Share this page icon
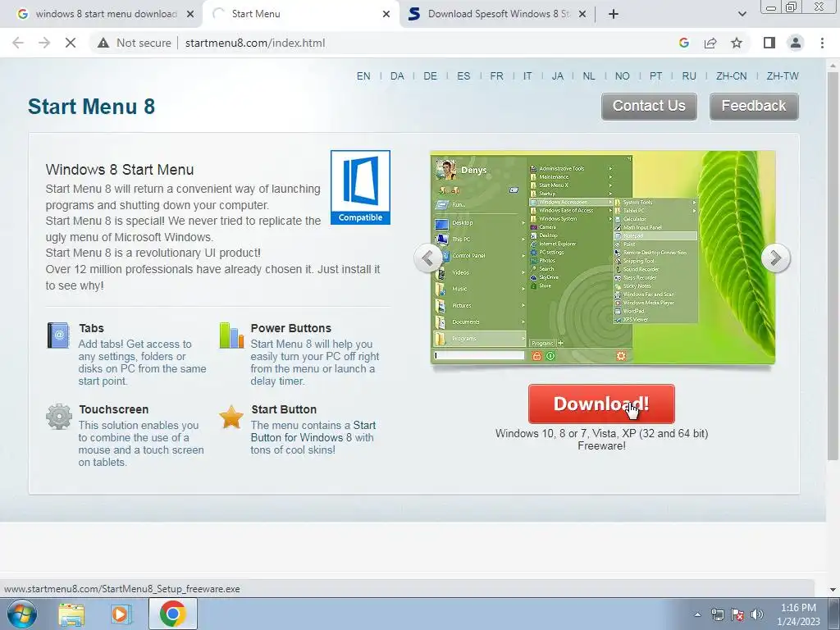Viewport: 840px width, 630px height. click(x=710, y=43)
